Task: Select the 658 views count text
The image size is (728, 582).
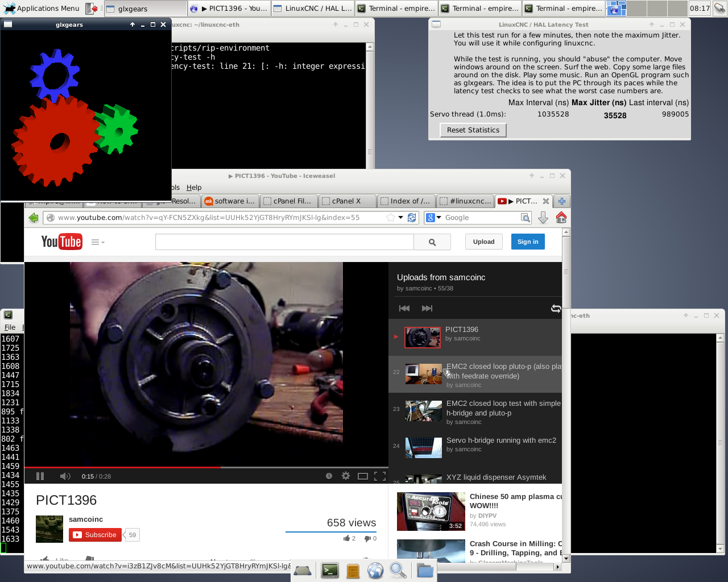Action: (351, 523)
